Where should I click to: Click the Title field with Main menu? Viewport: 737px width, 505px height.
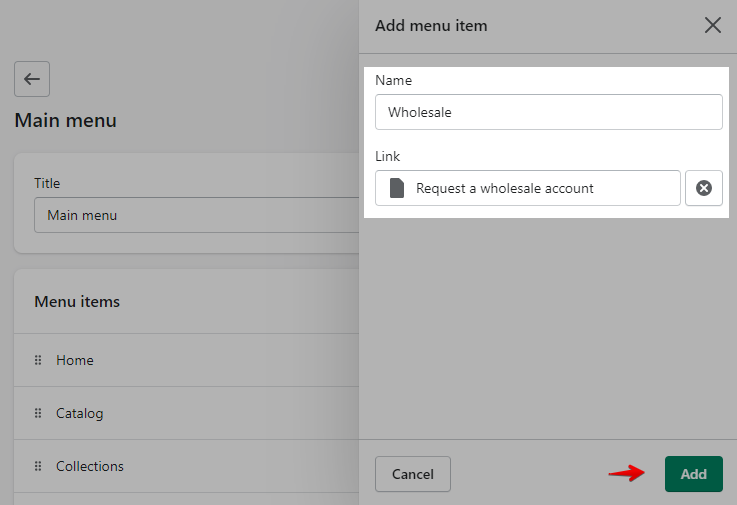(x=196, y=215)
